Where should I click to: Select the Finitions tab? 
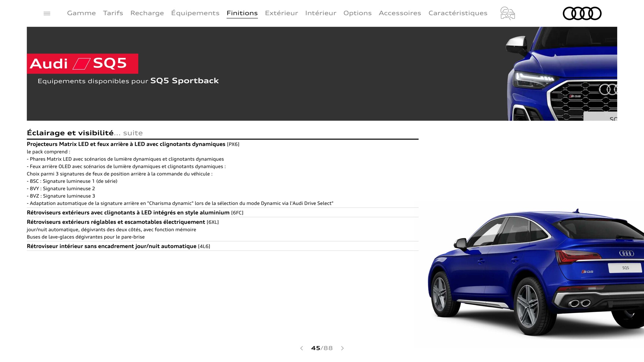(x=242, y=13)
